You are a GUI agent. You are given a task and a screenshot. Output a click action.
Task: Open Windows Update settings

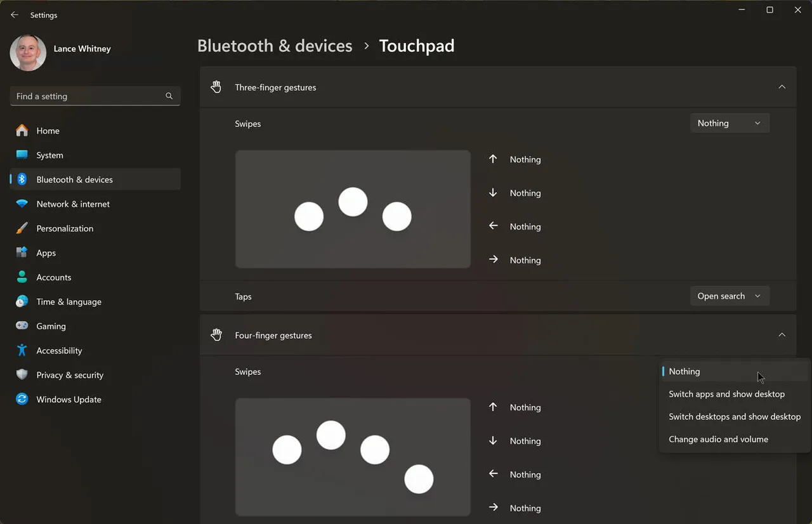pos(67,399)
